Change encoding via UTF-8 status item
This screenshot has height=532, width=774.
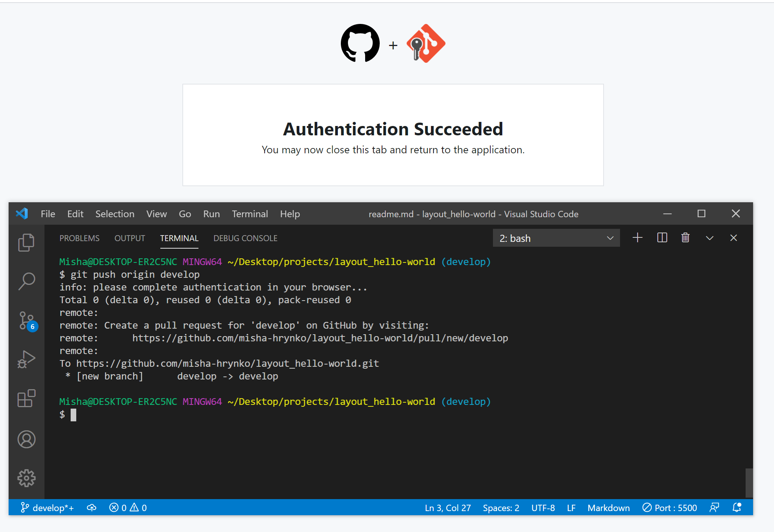click(543, 508)
